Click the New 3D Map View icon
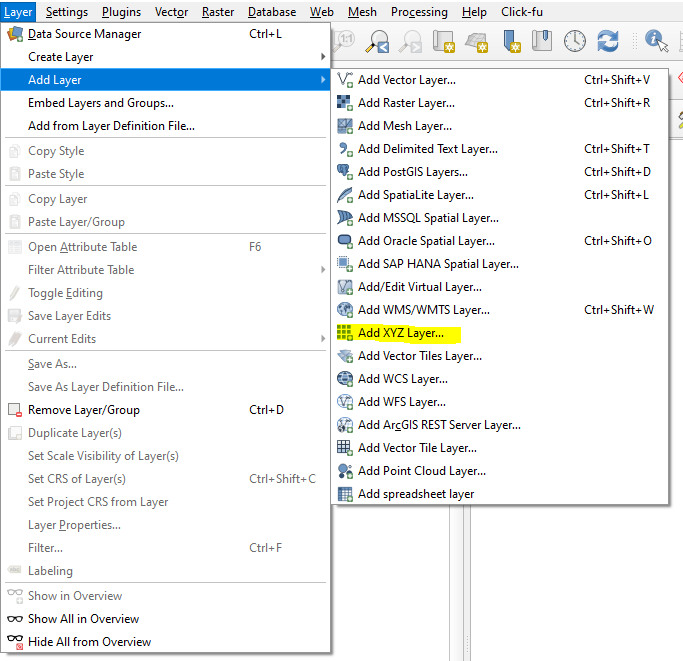The height and width of the screenshot is (661, 683). coord(477,42)
